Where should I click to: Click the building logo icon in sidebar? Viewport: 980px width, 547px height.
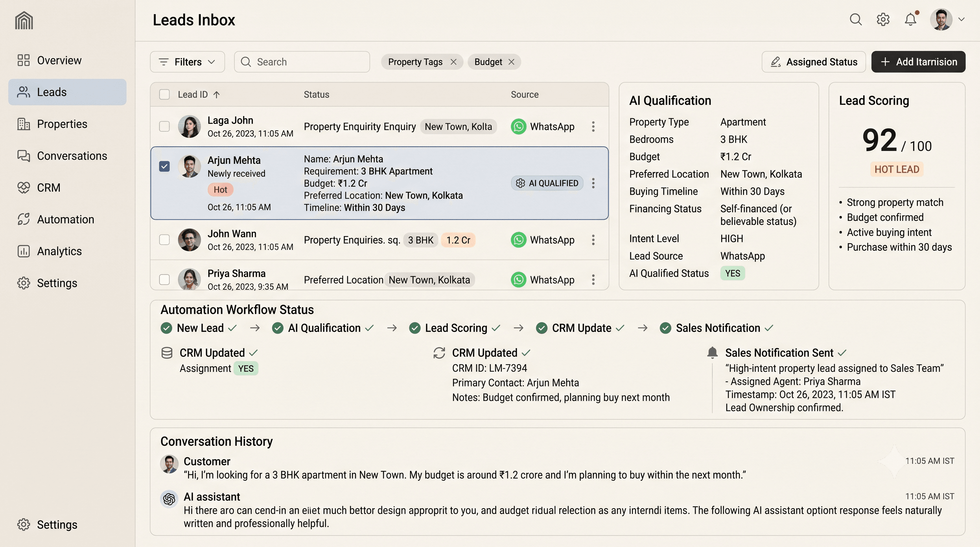(x=24, y=20)
